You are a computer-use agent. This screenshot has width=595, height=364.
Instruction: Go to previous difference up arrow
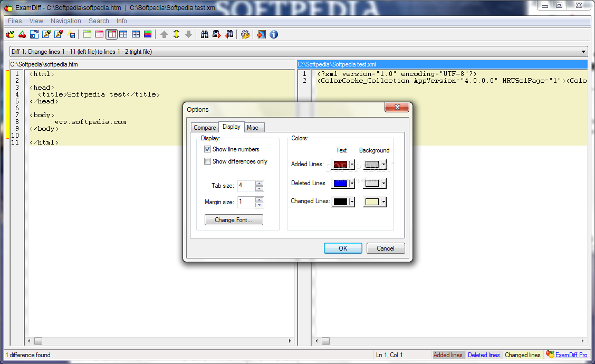164,34
